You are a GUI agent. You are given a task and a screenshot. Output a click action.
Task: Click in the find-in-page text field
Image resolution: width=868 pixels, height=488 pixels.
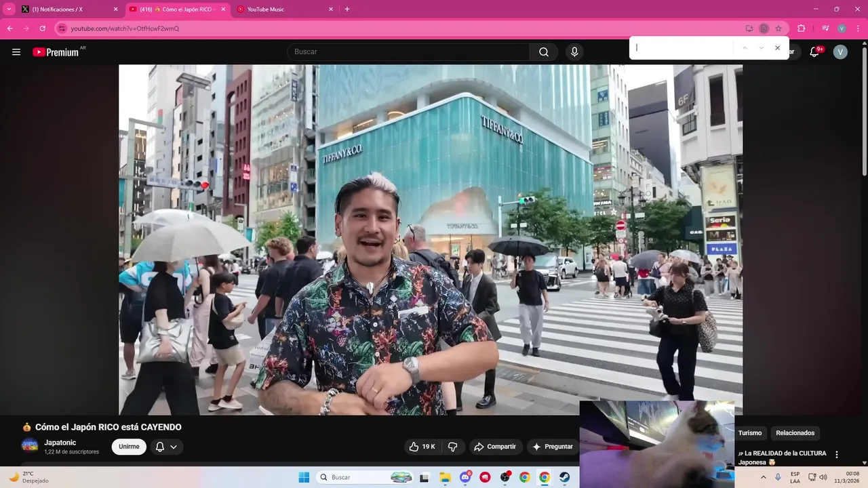pyautogui.click(x=684, y=48)
